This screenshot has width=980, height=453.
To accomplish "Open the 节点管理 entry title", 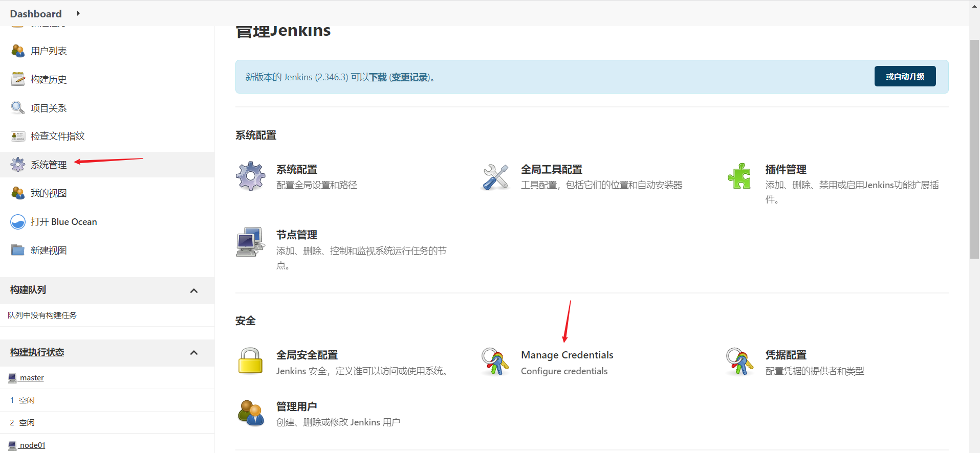I will (x=297, y=235).
